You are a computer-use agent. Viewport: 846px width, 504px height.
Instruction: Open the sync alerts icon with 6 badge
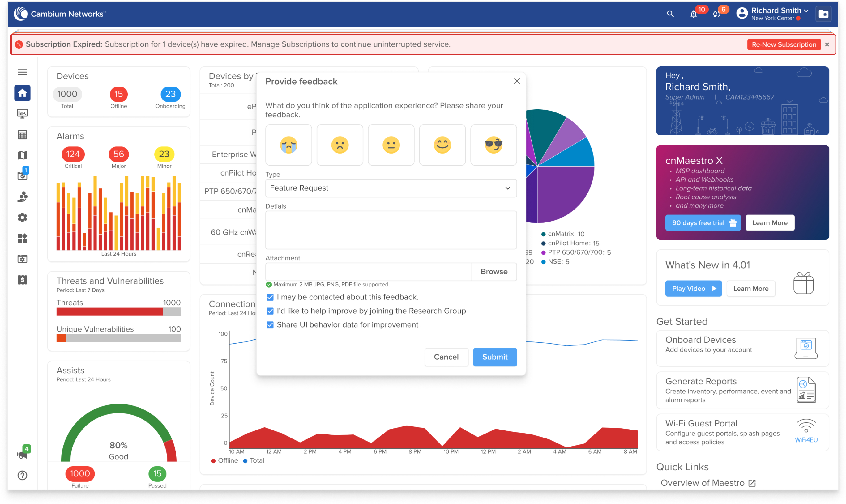tap(716, 14)
